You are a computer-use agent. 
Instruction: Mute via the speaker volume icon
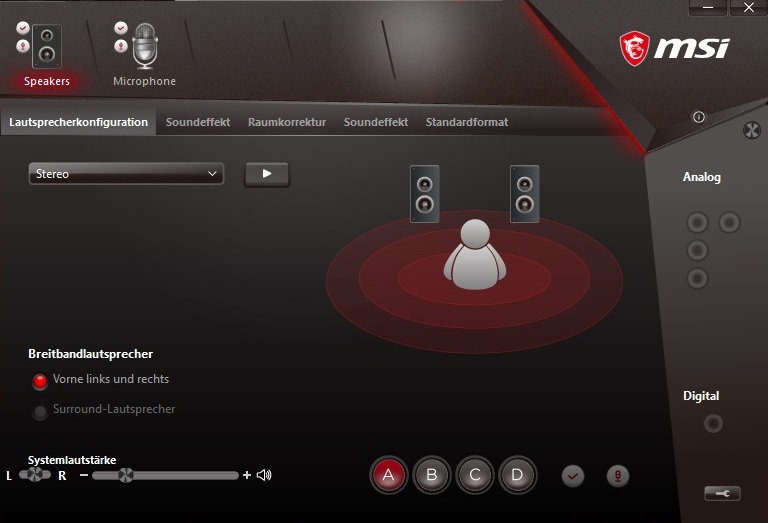[264, 475]
